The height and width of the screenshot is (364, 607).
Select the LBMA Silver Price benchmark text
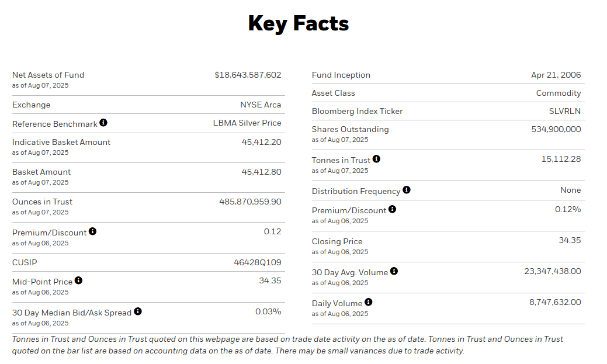[247, 123]
